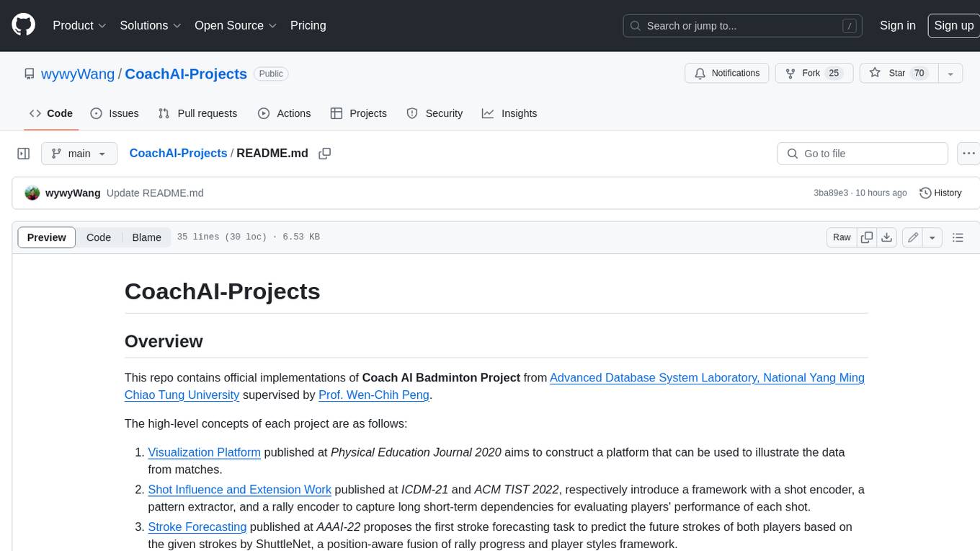Expand the file tree side panel
980x551 pixels.
[24, 154]
